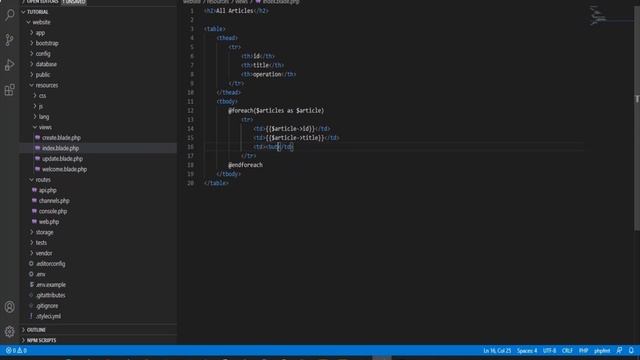
Task: Open web.php routes file
Action: click(49, 222)
